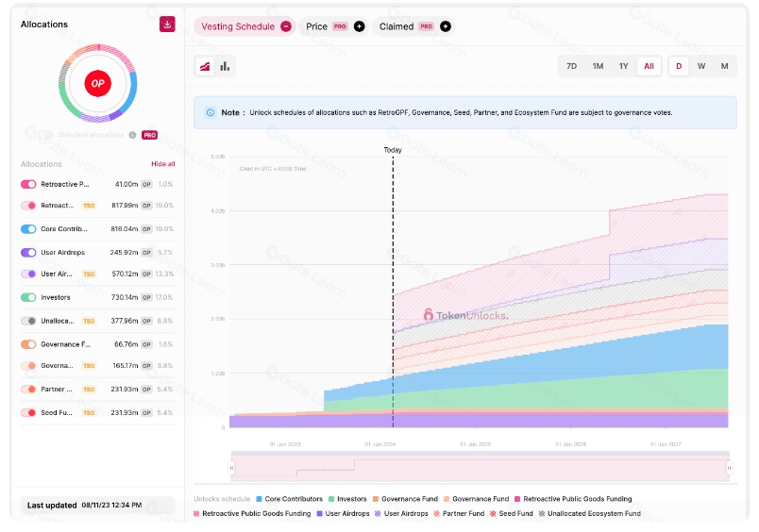Click the info icon beside Standard allocations
Viewport: 759px width, 532px height.
tap(132, 135)
